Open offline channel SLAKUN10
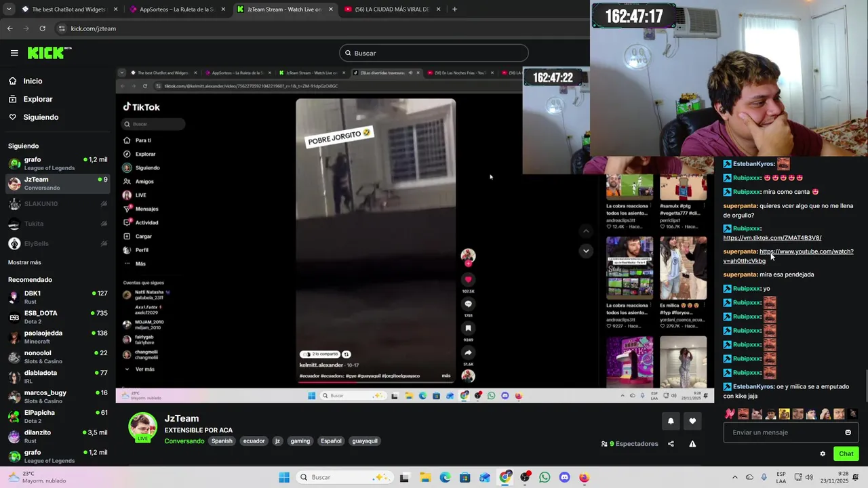The image size is (868, 488). [58, 203]
